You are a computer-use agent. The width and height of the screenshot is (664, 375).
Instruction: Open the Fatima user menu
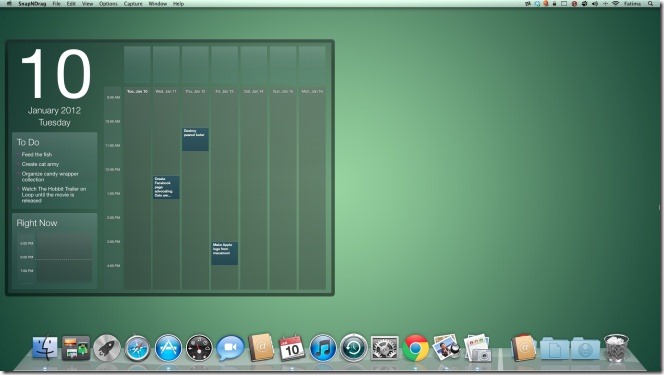click(632, 3)
